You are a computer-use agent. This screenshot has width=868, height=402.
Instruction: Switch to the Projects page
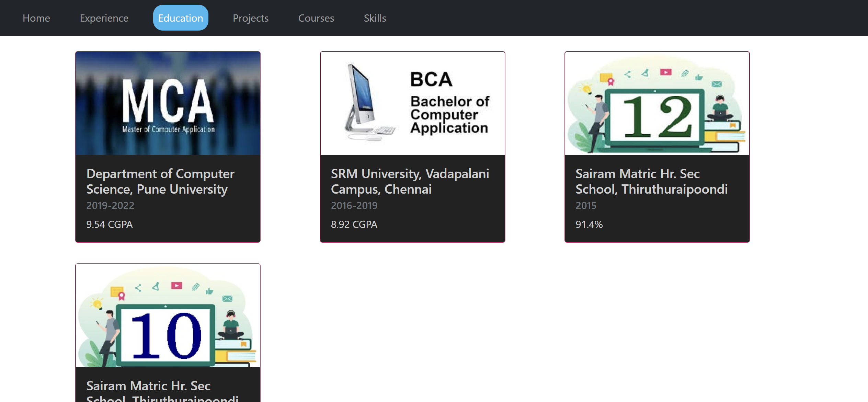point(251,18)
